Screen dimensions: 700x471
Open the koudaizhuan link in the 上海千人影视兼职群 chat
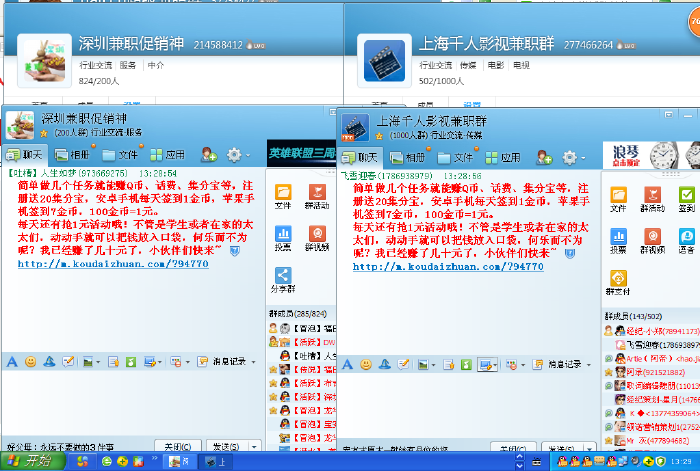point(448,267)
